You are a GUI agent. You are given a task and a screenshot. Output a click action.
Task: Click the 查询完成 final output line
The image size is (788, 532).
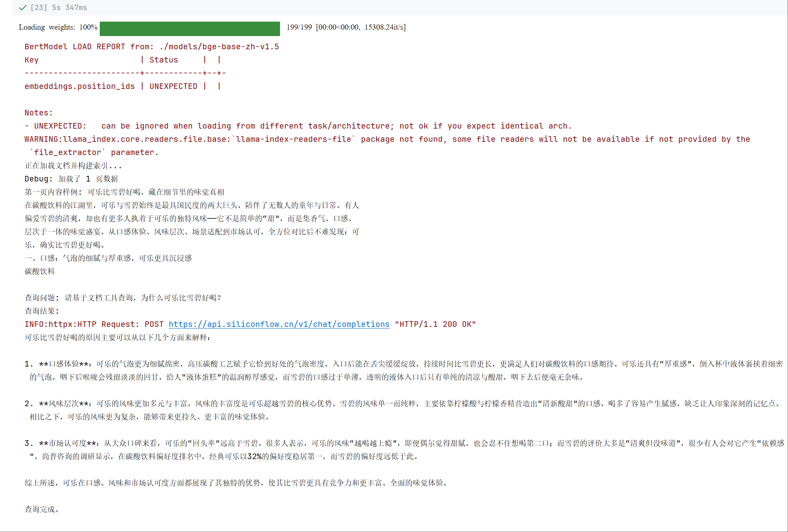(x=42, y=509)
